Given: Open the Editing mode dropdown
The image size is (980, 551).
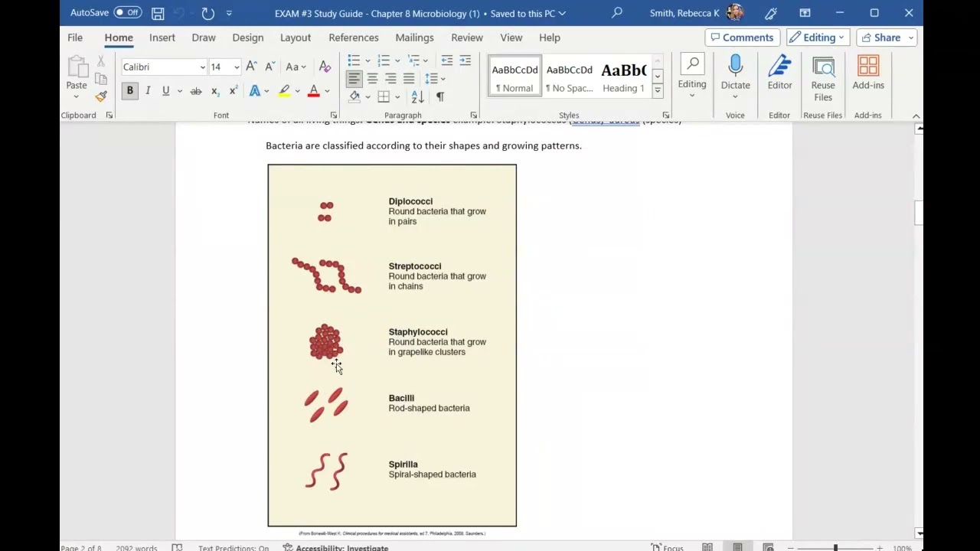Looking at the screenshot, I should 818,37.
